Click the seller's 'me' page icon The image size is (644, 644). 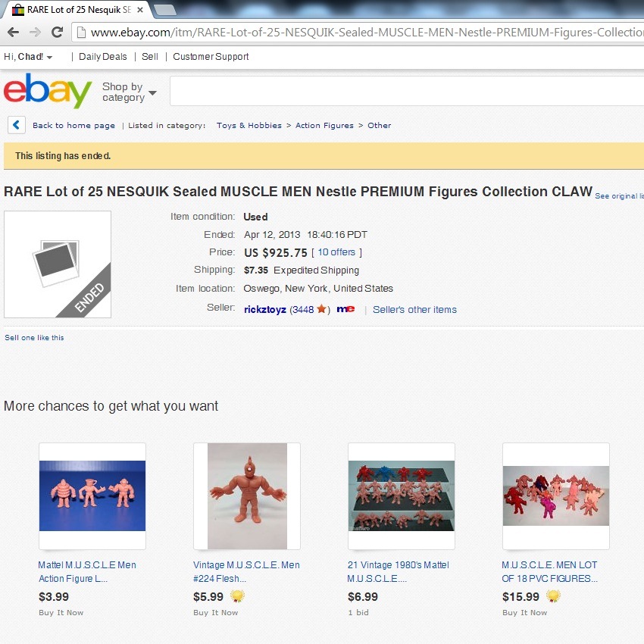pyautogui.click(x=345, y=309)
